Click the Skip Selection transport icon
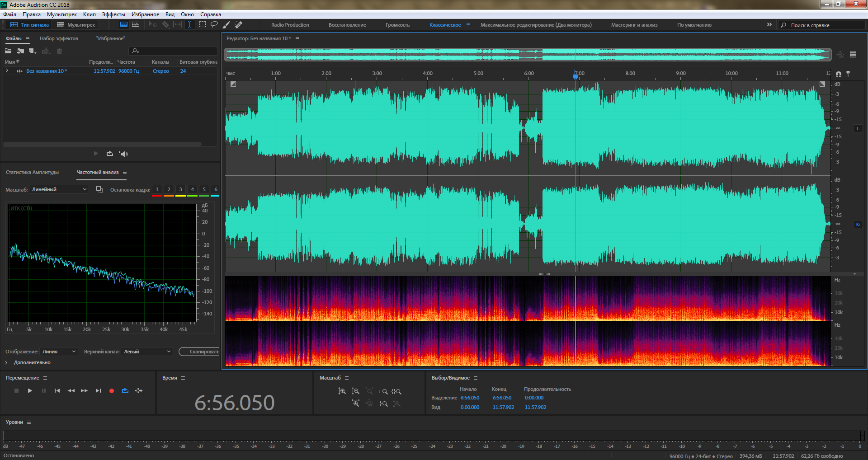Image resolution: width=868 pixels, height=460 pixels. 139,391
